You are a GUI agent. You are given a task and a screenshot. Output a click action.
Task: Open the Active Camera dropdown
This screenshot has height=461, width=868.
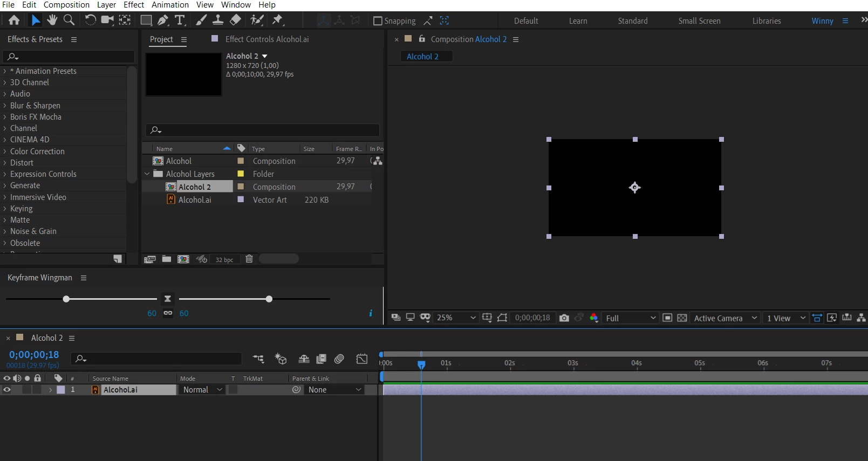point(725,318)
